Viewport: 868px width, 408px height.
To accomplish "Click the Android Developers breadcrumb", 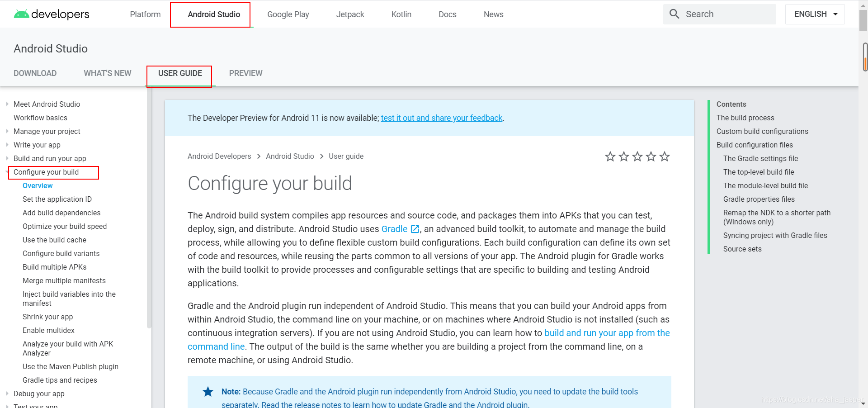I will 219,157.
